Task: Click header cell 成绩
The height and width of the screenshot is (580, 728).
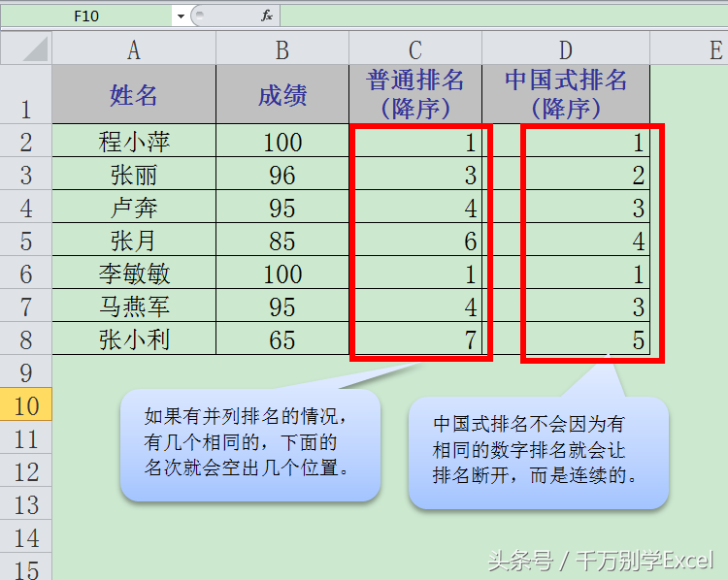Action: [282, 94]
